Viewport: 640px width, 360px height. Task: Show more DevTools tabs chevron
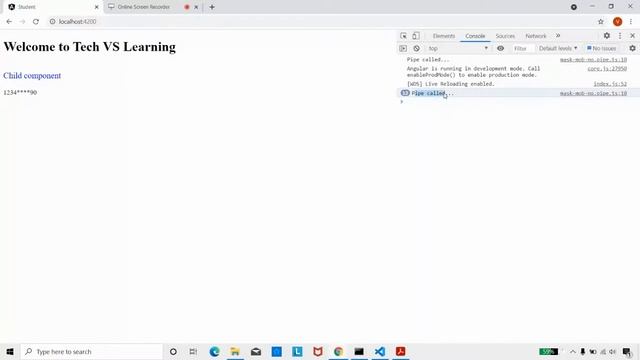click(x=558, y=36)
